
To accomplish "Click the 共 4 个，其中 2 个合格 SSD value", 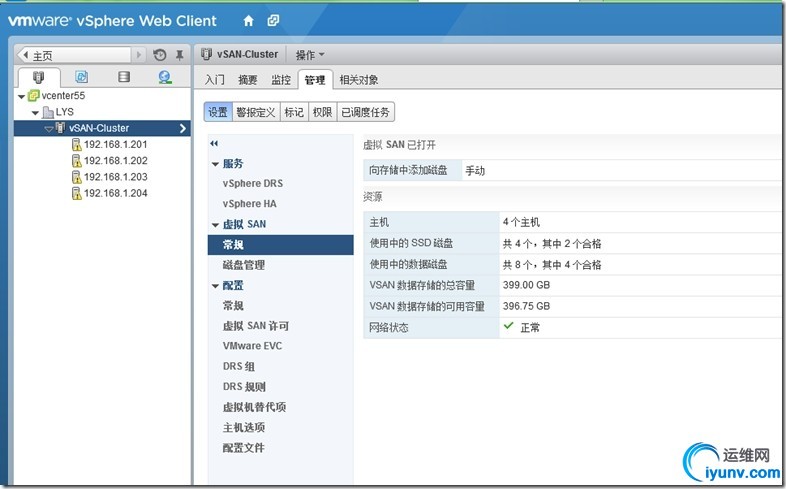I will coord(552,243).
